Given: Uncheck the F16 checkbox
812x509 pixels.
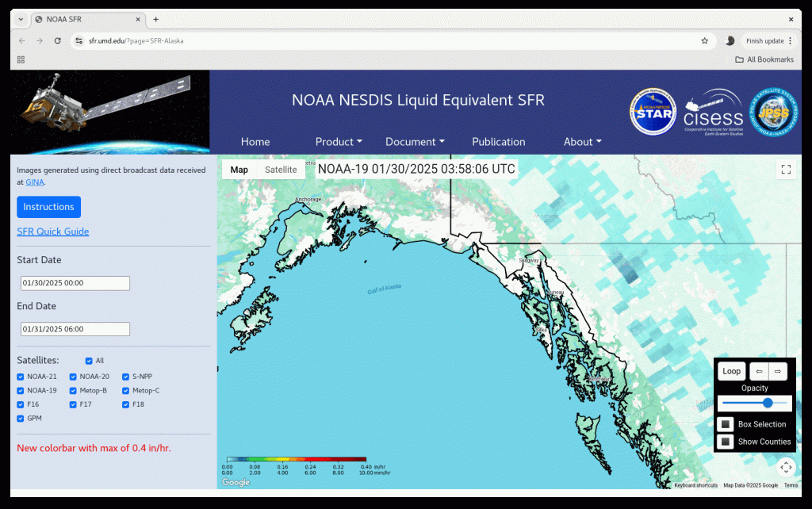Looking at the screenshot, I should click(x=20, y=405).
